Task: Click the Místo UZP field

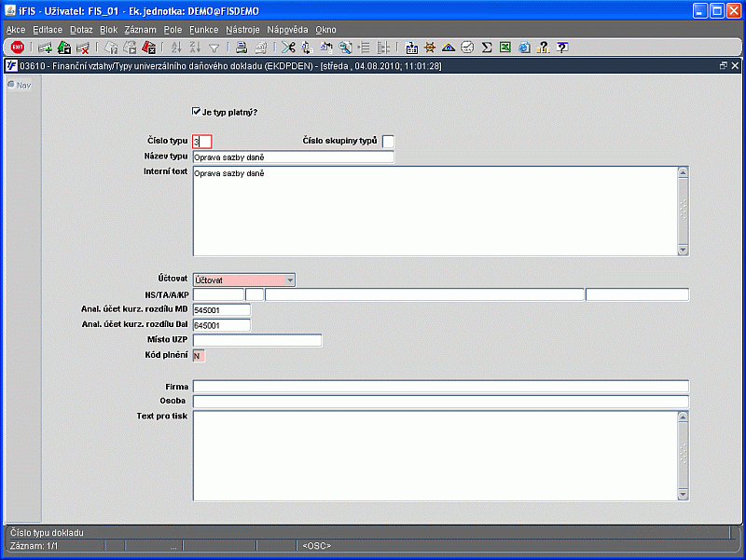Action: click(257, 340)
